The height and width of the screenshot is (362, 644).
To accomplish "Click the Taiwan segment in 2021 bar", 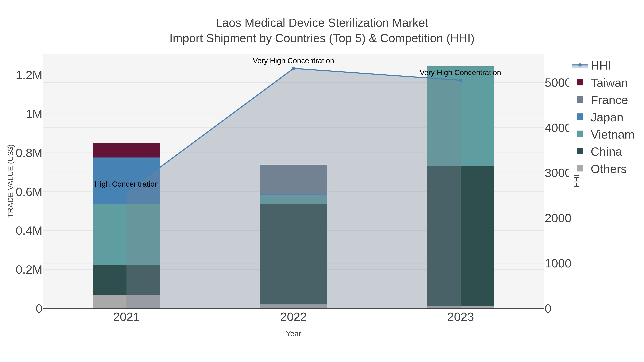I will [126, 150].
